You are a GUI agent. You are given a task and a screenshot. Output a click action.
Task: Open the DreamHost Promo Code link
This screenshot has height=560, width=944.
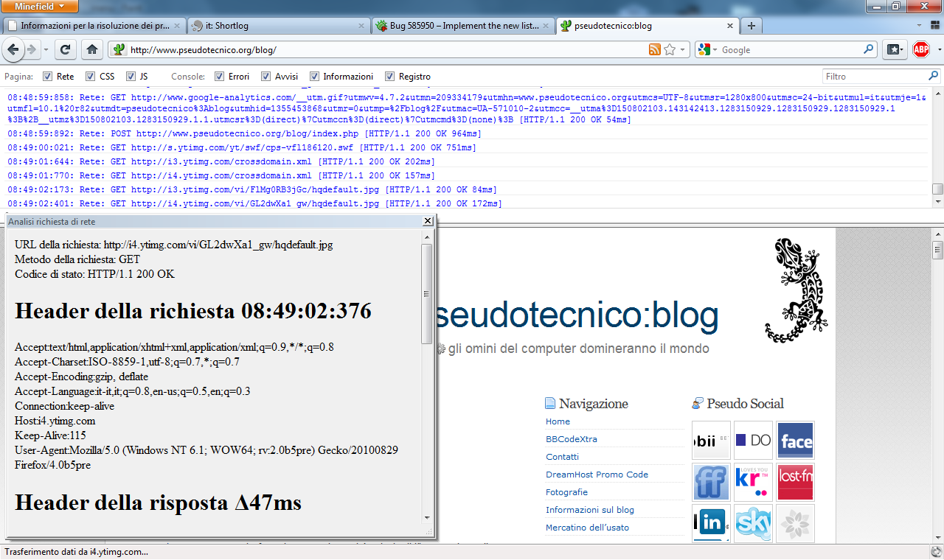[x=597, y=475]
